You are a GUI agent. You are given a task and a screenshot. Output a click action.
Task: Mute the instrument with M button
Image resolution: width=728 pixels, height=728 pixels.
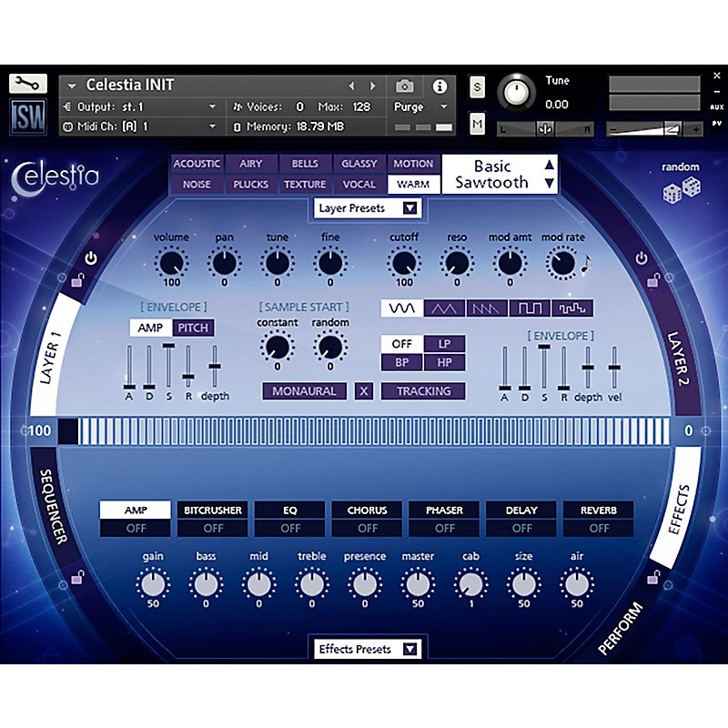477,123
